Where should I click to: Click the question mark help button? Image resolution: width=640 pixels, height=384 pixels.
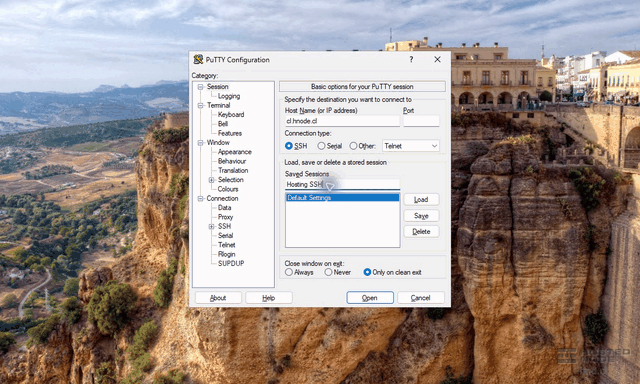[411, 60]
